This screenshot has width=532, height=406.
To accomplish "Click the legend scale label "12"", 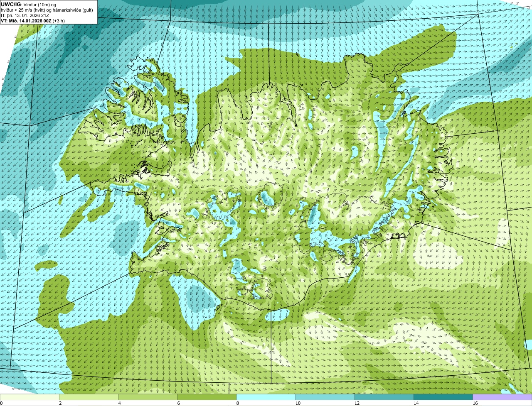I will pos(357,403).
